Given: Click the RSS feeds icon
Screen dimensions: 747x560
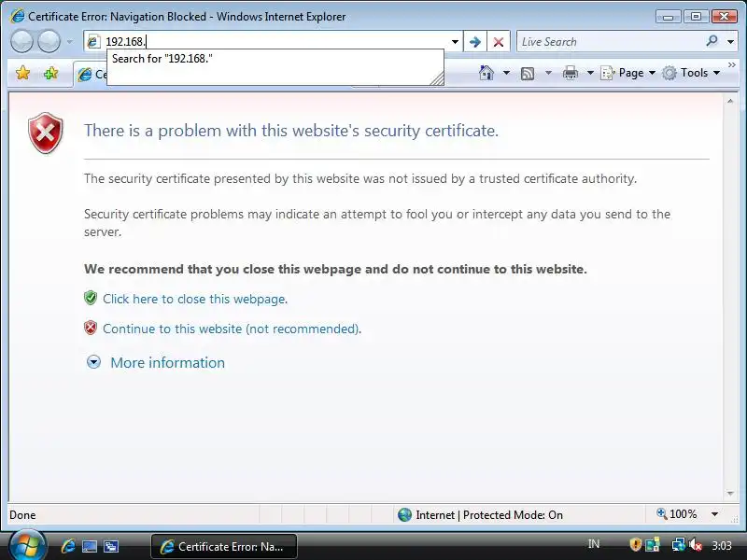Looking at the screenshot, I should (528, 73).
